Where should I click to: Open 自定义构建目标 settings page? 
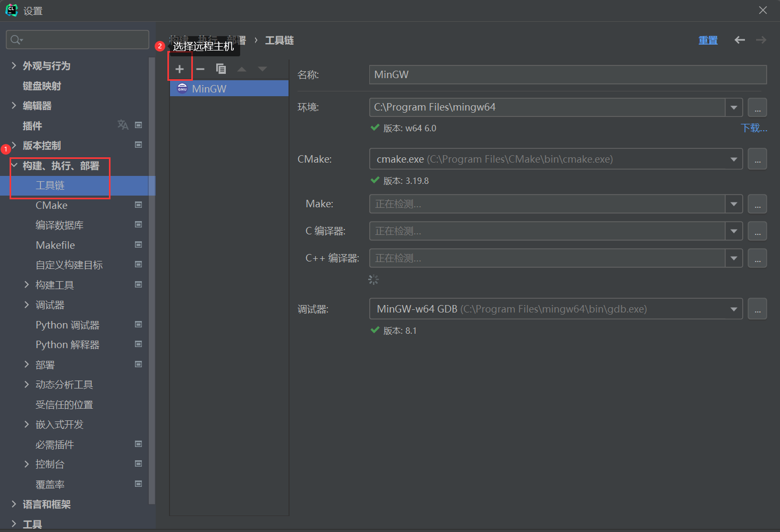pyautogui.click(x=69, y=265)
